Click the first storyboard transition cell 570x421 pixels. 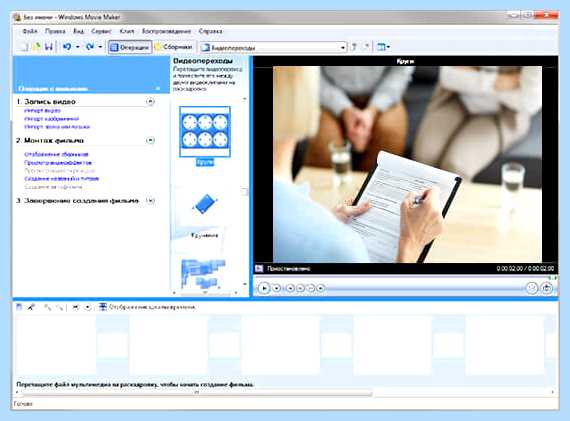(112, 345)
